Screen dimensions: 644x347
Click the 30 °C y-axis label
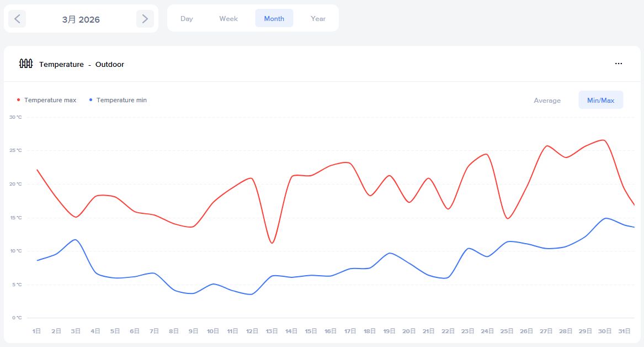click(x=15, y=117)
